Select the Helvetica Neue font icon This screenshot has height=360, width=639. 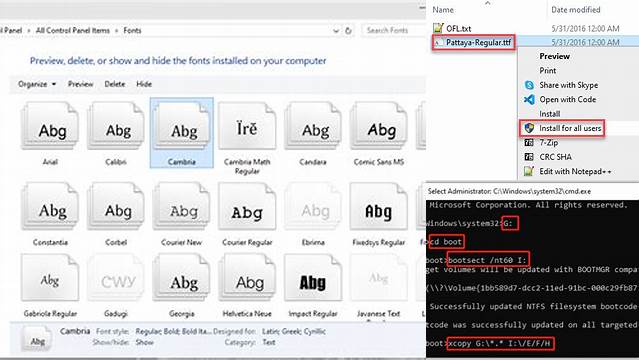(x=247, y=277)
